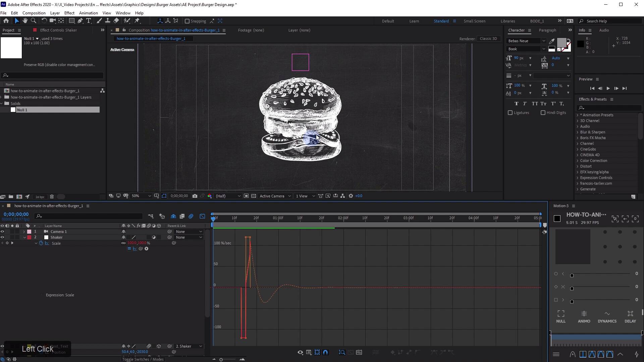Switch to the Libraries workspace
The width and height of the screenshot is (644, 362).
coord(508,21)
